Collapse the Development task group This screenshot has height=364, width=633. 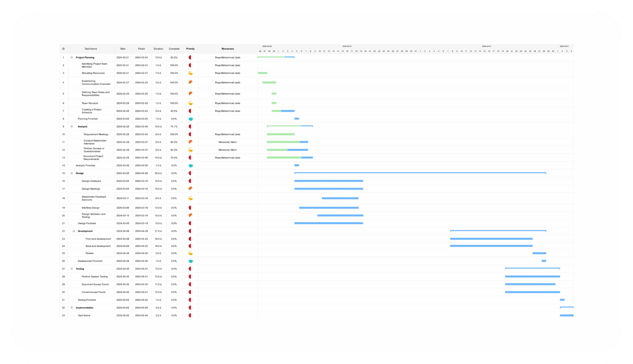click(x=73, y=231)
